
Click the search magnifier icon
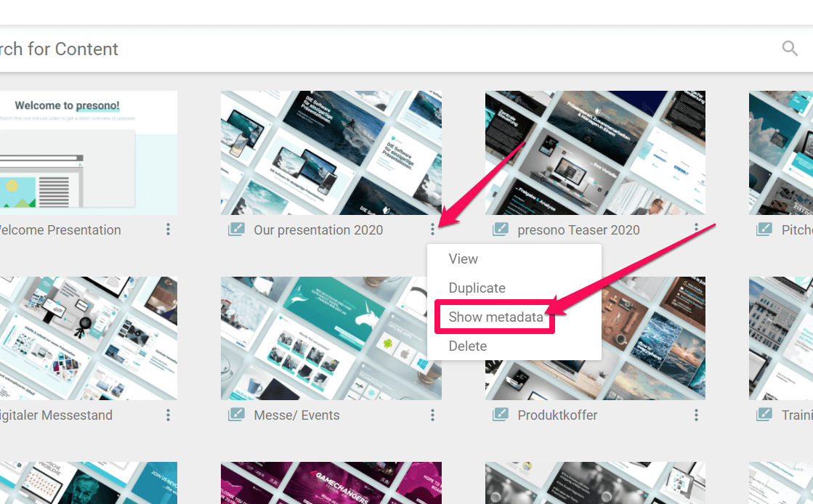(x=790, y=49)
